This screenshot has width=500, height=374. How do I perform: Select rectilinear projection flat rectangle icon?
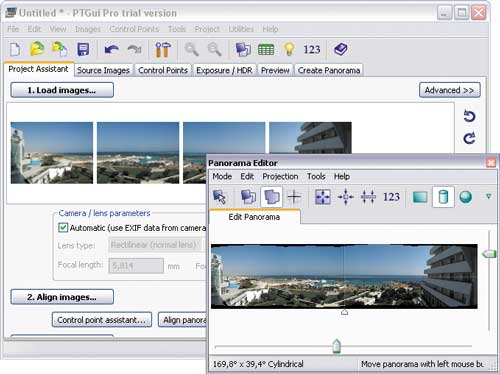[420, 197]
